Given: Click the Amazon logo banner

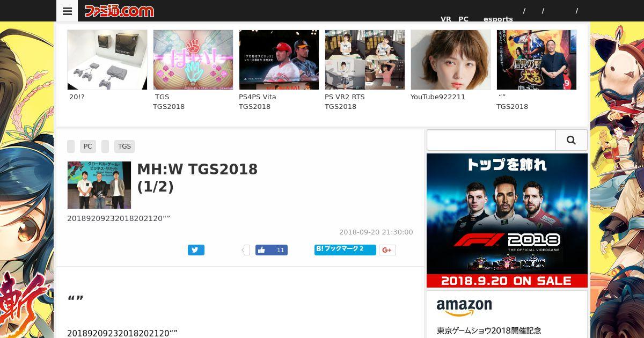Looking at the screenshot, I should pos(464,307).
